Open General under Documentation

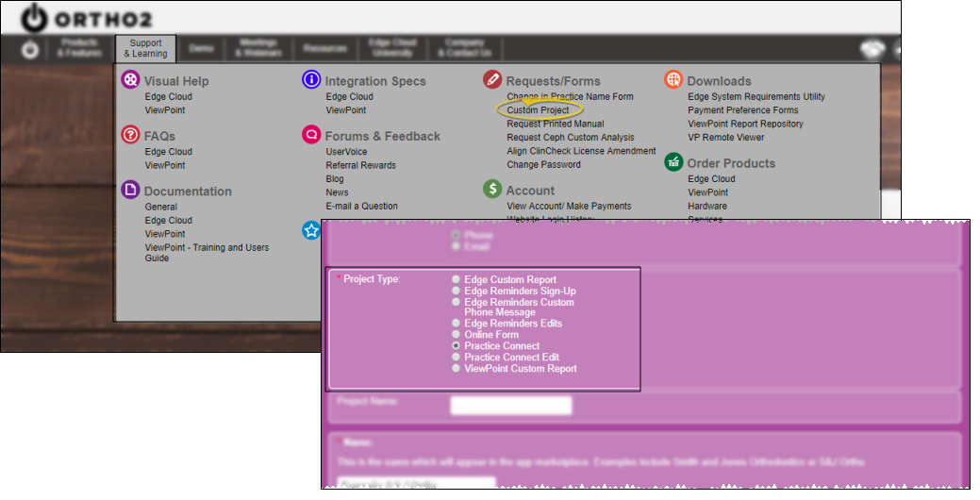click(161, 207)
